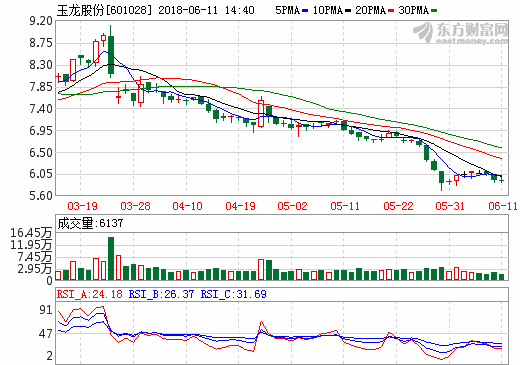Click the 6.05 price axis label
The image size is (520, 365).
41,174
